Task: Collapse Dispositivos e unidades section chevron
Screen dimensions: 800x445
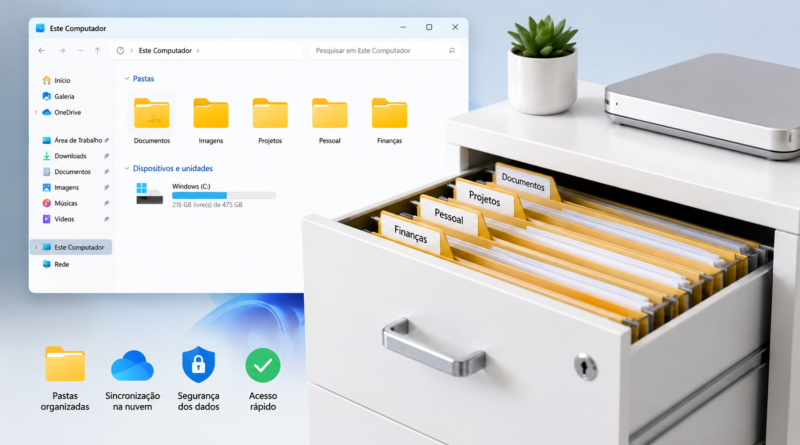Action: coord(127,168)
